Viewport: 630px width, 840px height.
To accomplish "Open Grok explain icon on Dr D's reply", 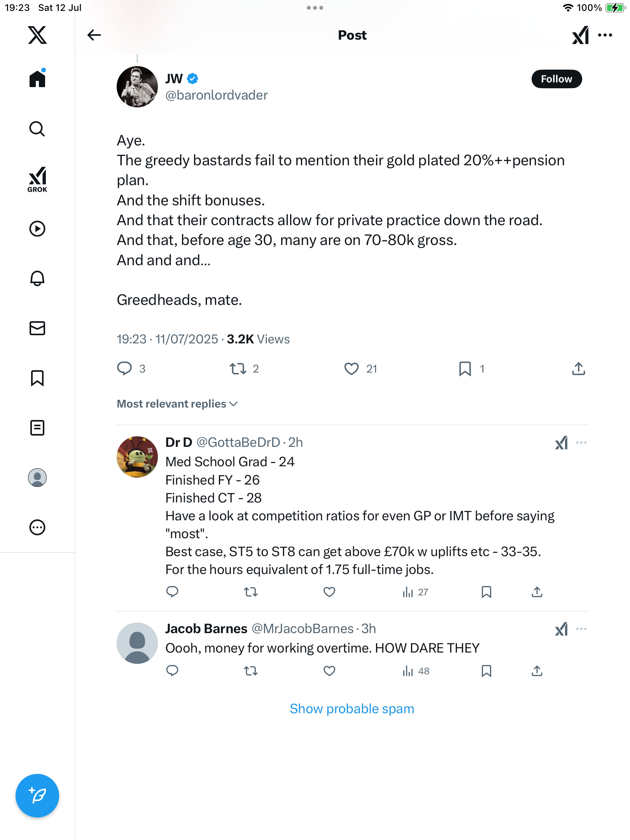I will coord(561,443).
